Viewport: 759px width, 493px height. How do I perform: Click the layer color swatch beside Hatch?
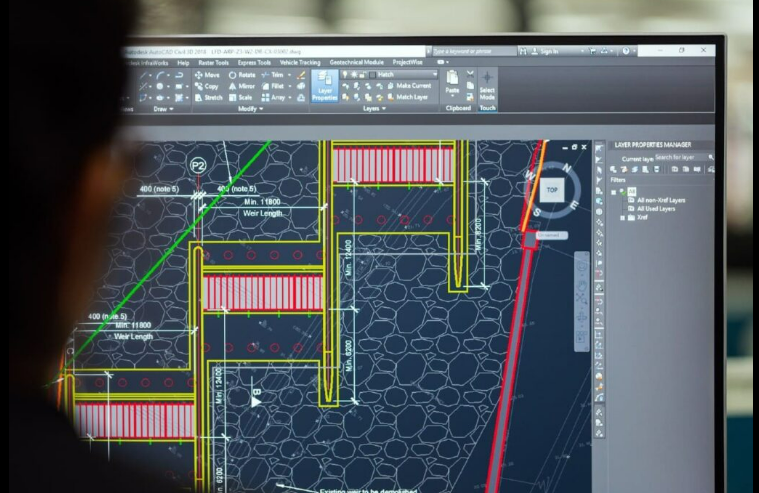pos(372,75)
